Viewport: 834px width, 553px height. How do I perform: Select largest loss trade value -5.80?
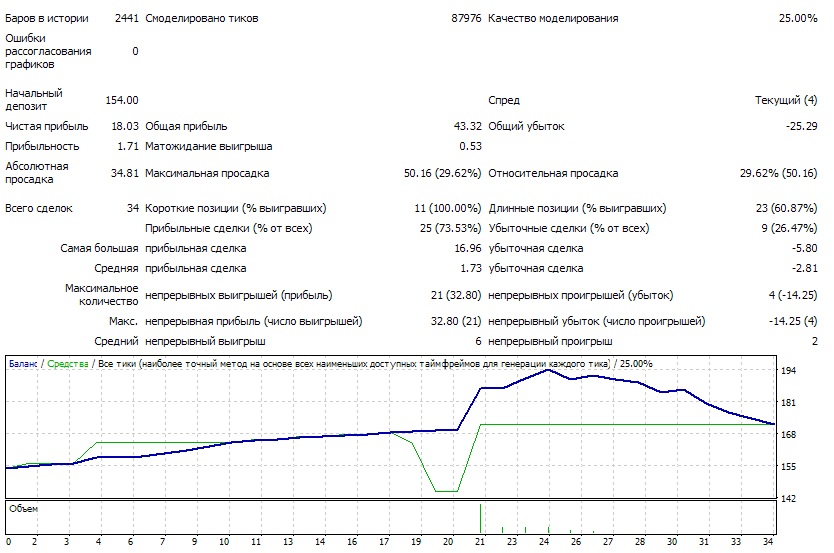tap(804, 248)
